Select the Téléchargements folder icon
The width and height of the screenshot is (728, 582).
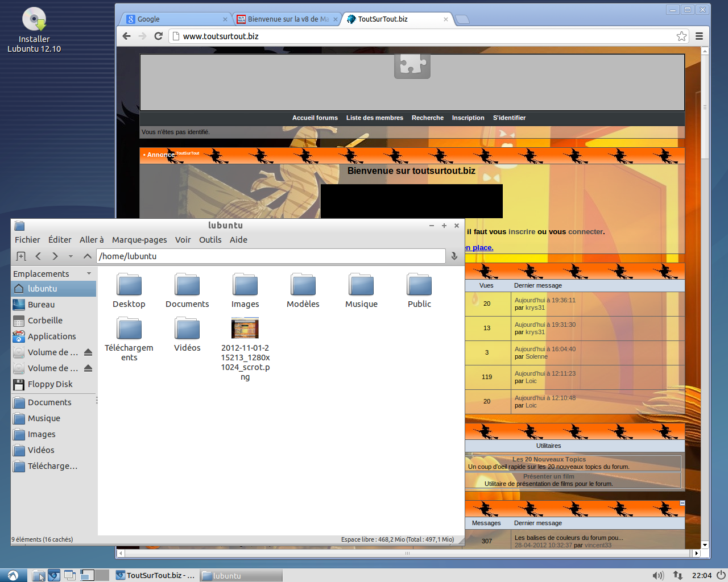[x=129, y=328]
